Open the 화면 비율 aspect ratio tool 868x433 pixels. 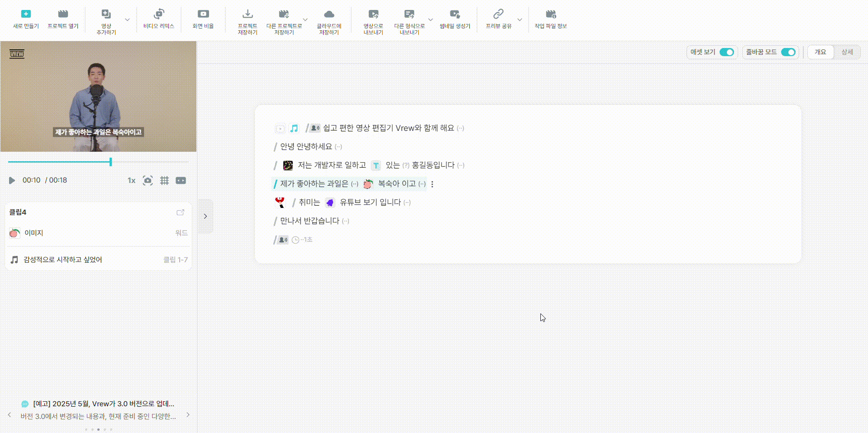point(203,19)
